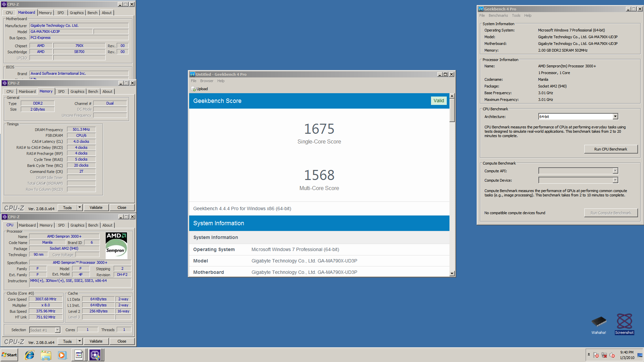Click Close in the bottom CPU-Z window
Viewport: 644px width, 362px height.
point(122,342)
